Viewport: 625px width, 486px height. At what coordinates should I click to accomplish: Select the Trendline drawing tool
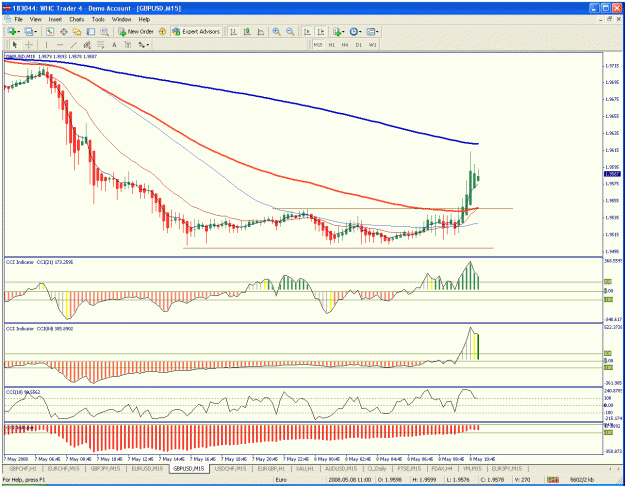pyautogui.click(x=73, y=45)
